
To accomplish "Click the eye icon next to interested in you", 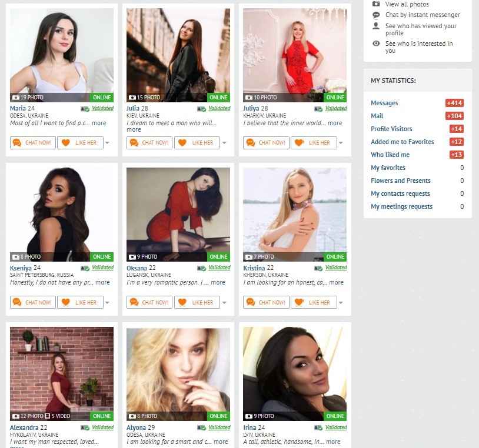I will tap(376, 44).
